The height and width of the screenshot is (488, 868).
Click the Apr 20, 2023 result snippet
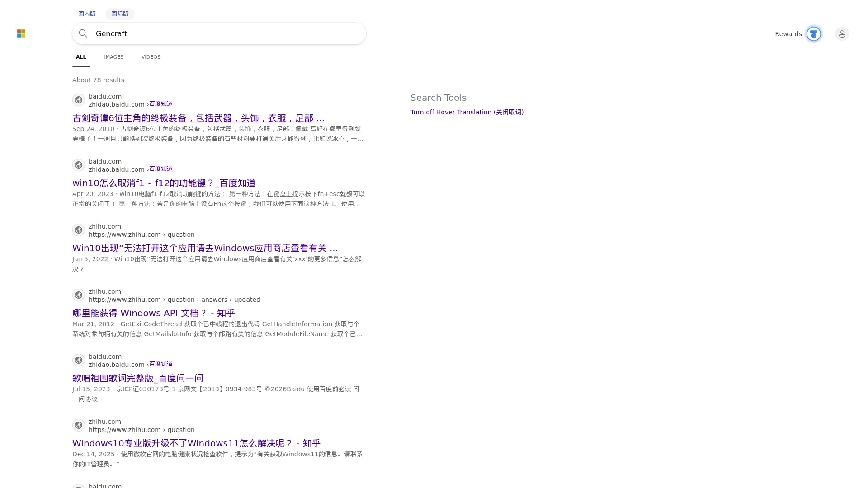218,199
